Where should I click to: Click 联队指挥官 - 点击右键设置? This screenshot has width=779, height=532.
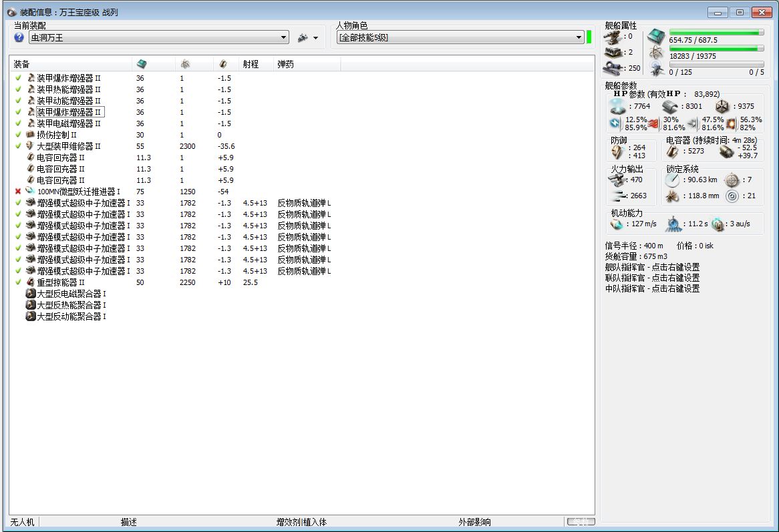click(x=652, y=278)
